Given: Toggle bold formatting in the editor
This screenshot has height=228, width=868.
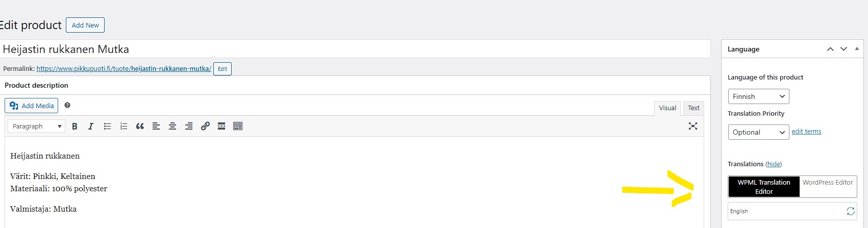Looking at the screenshot, I should coord(75,126).
